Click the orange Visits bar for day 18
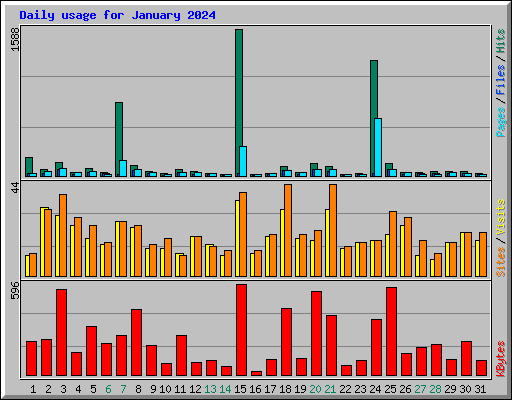The width and height of the screenshot is (512, 400). (288, 230)
